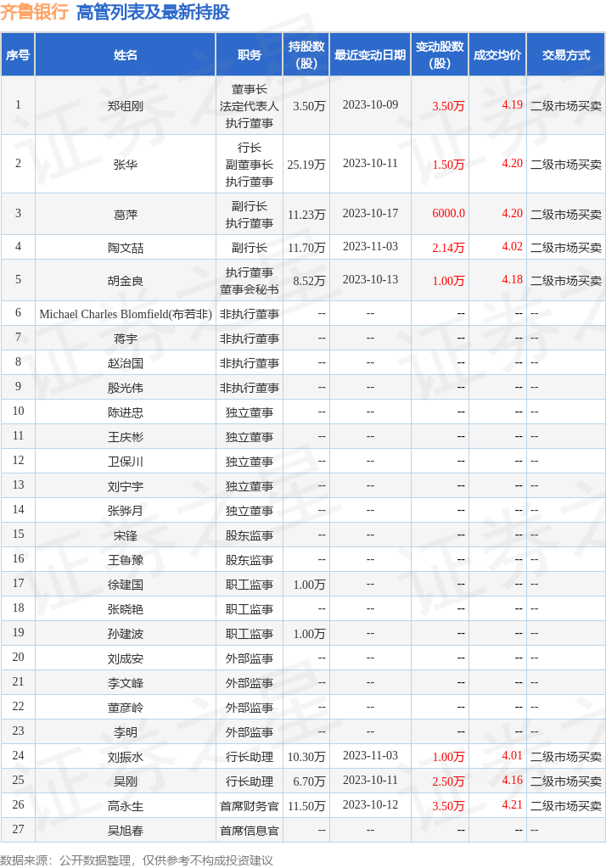This screenshot has width=606, height=868.
Task: Click 高永生's holding 11.50万
Action: pyautogui.click(x=306, y=806)
